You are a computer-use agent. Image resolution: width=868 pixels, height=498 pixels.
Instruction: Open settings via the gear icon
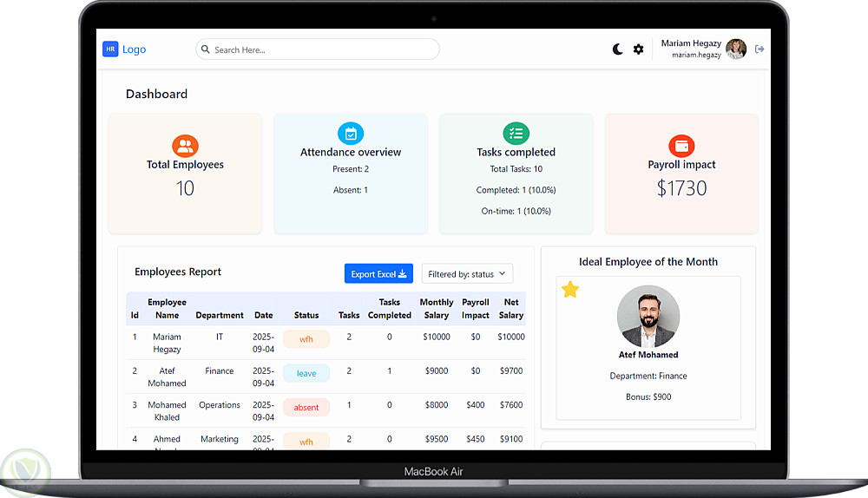638,49
